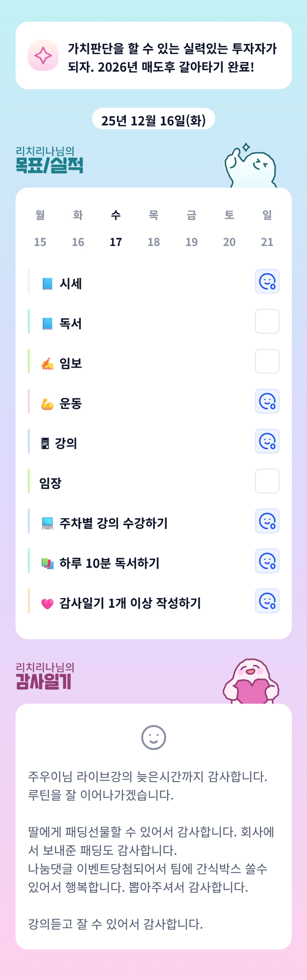Click the blue book icon next to 시세
This screenshot has width=307, height=980.
tap(47, 283)
